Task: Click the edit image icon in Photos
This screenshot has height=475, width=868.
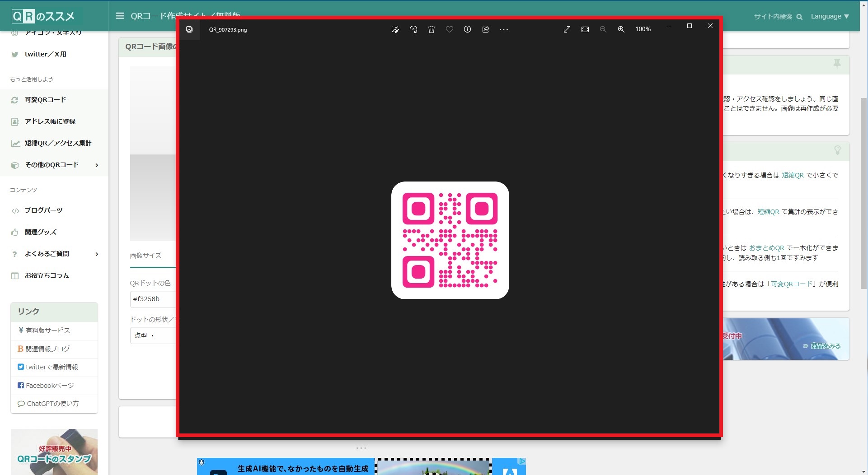Action: point(395,29)
